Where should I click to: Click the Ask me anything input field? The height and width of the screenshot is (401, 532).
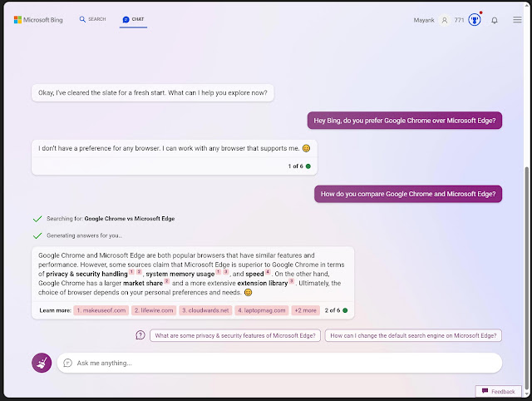279,363
